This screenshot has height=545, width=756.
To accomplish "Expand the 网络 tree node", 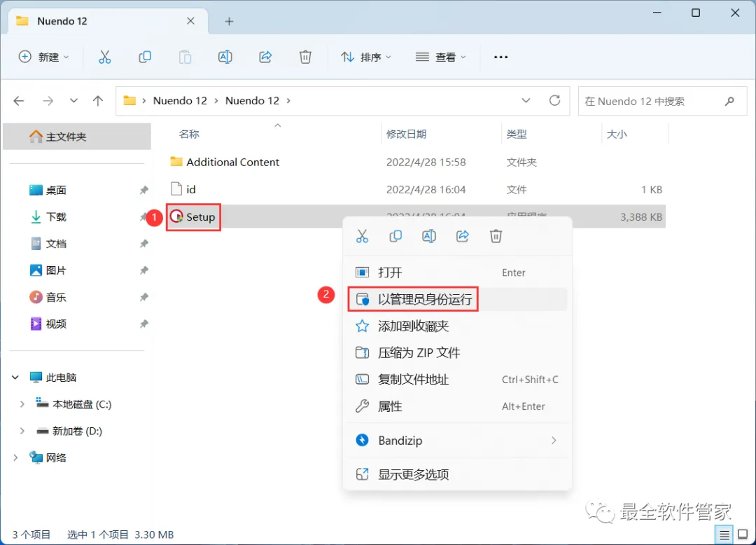I will pos(15,457).
